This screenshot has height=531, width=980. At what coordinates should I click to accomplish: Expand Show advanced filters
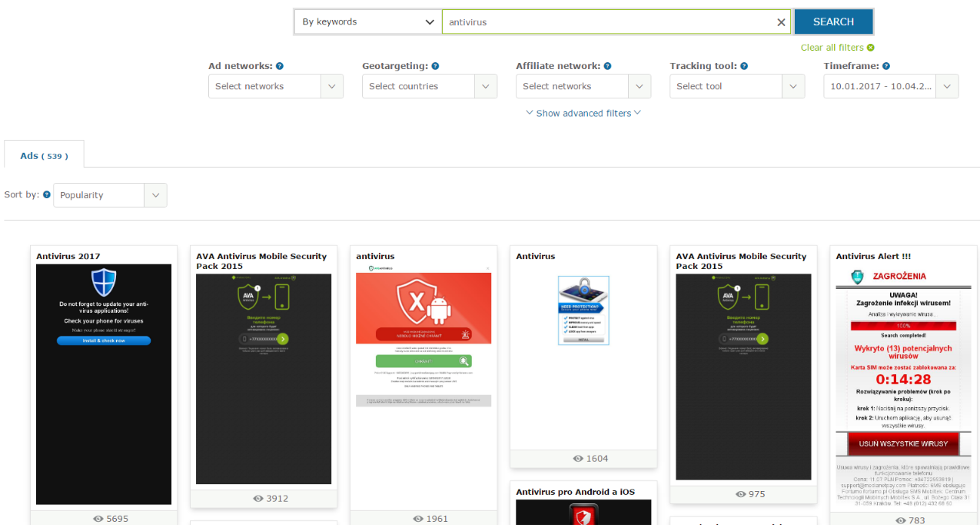click(583, 113)
